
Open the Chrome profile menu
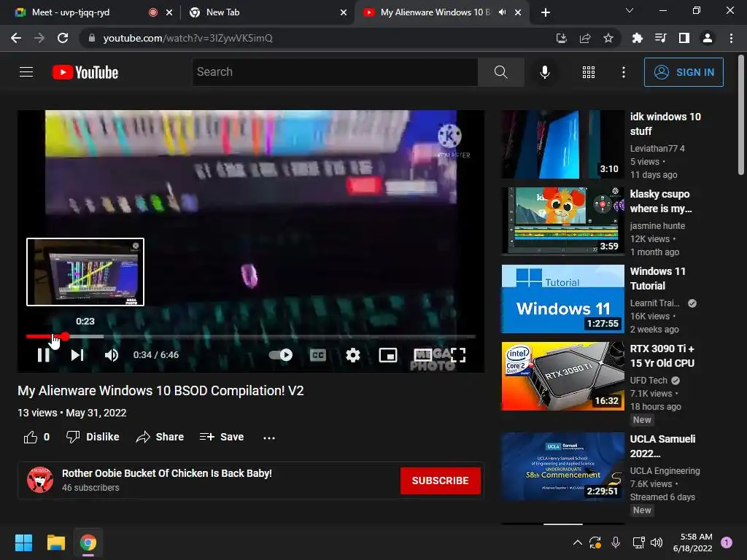click(x=708, y=38)
